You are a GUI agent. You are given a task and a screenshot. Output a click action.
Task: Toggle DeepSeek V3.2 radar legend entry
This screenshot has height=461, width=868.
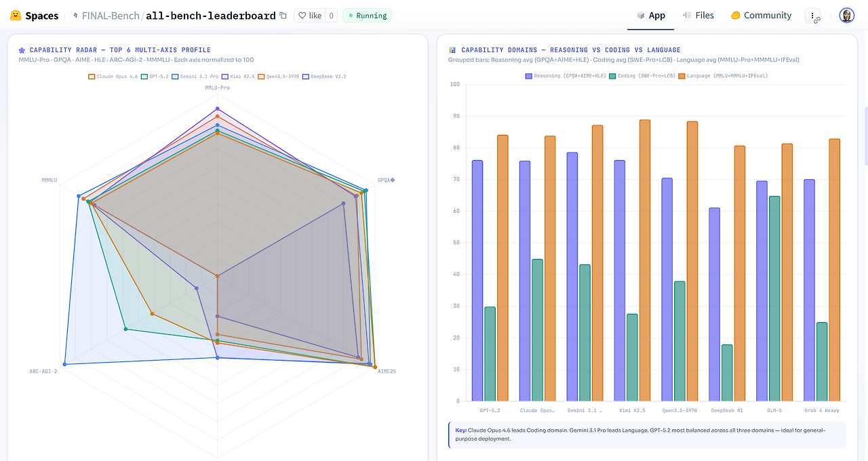(x=324, y=77)
